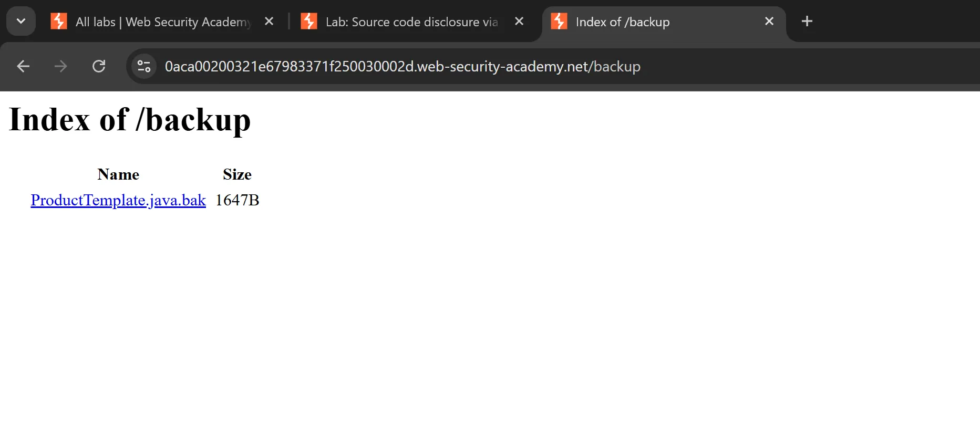This screenshot has height=437, width=980.
Task: Reload the current page
Action: (99, 66)
